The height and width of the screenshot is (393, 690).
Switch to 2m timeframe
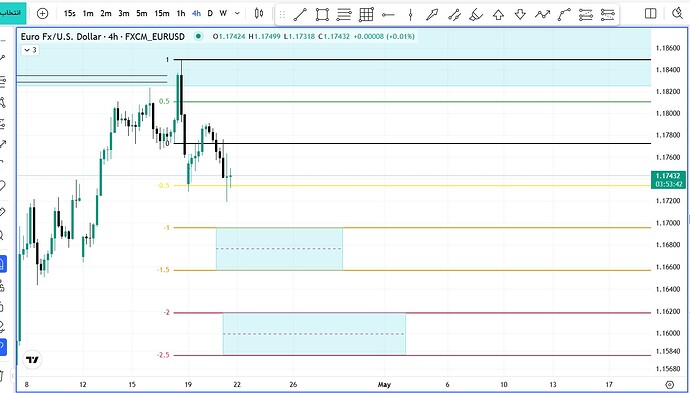[x=106, y=14]
